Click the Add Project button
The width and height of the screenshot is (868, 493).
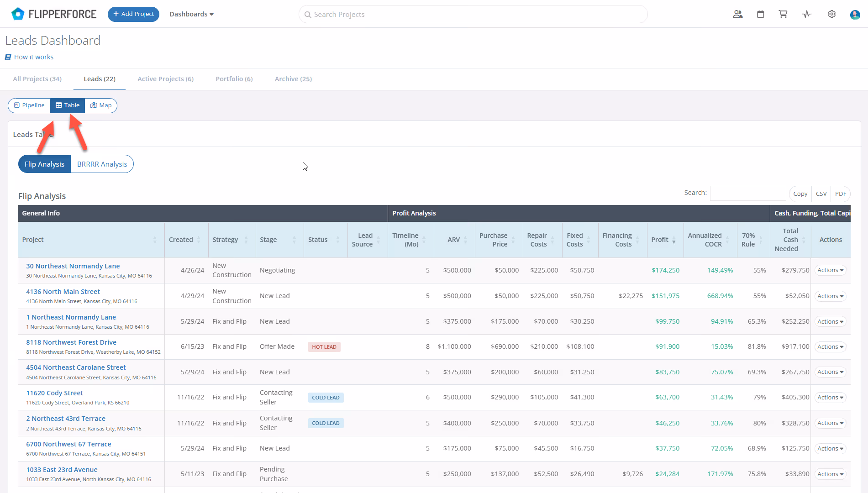click(133, 14)
